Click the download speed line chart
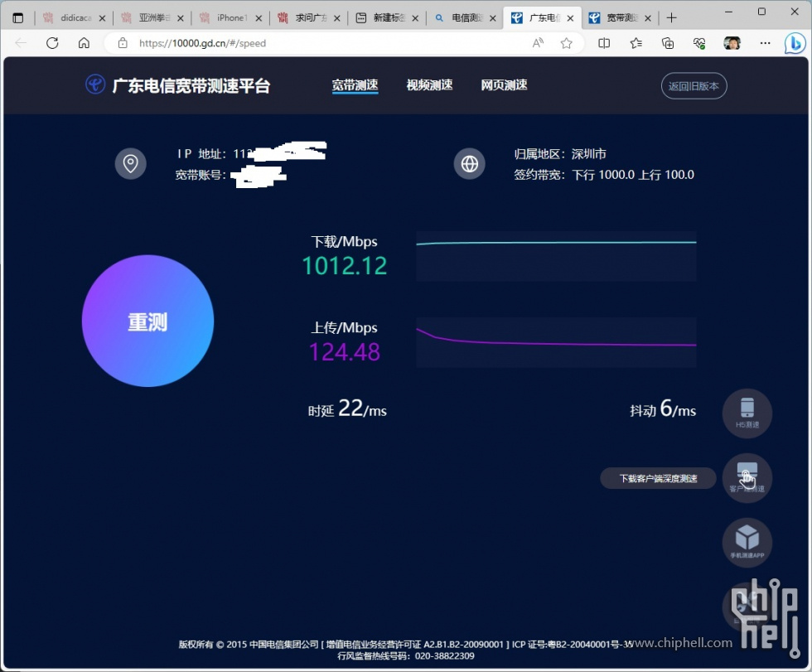812x672 pixels. [556, 256]
